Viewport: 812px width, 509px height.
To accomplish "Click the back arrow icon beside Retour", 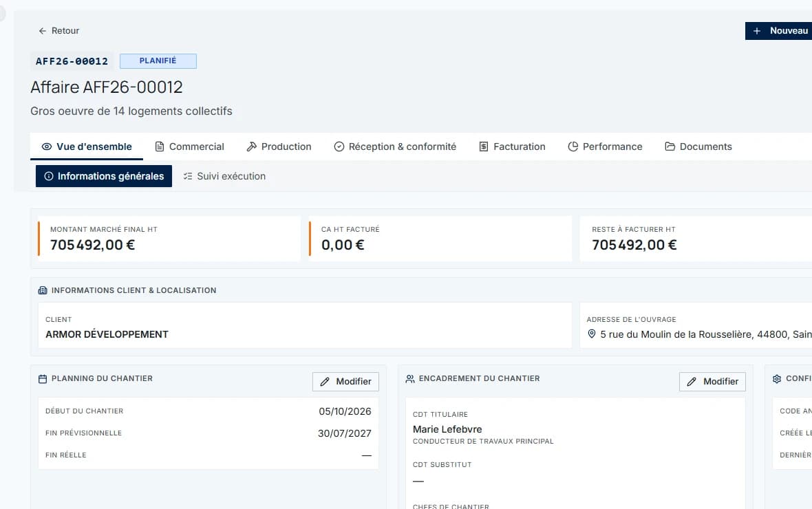I will [x=43, y=31].
